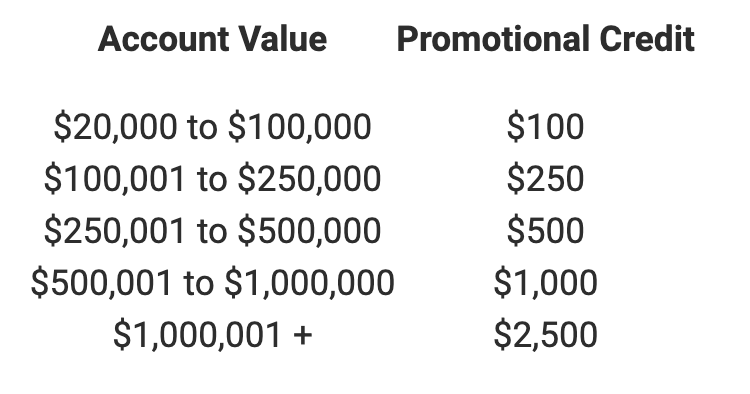Click the word Credit in header

[x=647, y=39]
